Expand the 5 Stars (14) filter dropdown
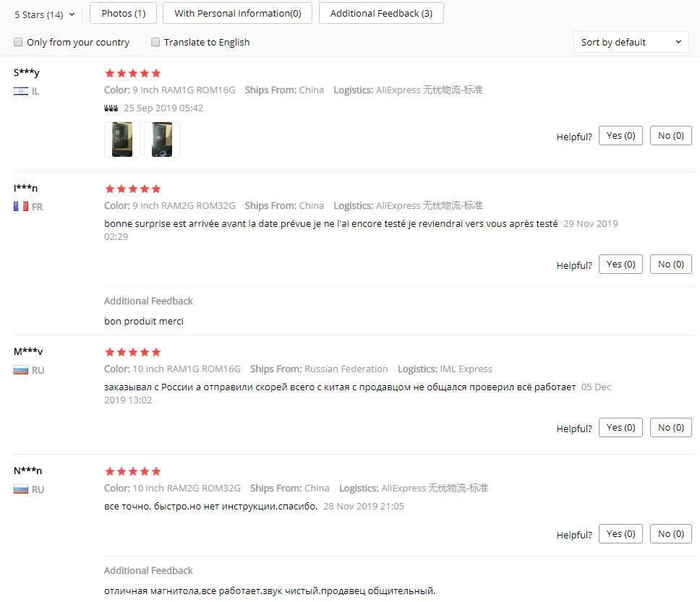The height and width of the screenshot is (602, 700). click(x=44, y=14)
